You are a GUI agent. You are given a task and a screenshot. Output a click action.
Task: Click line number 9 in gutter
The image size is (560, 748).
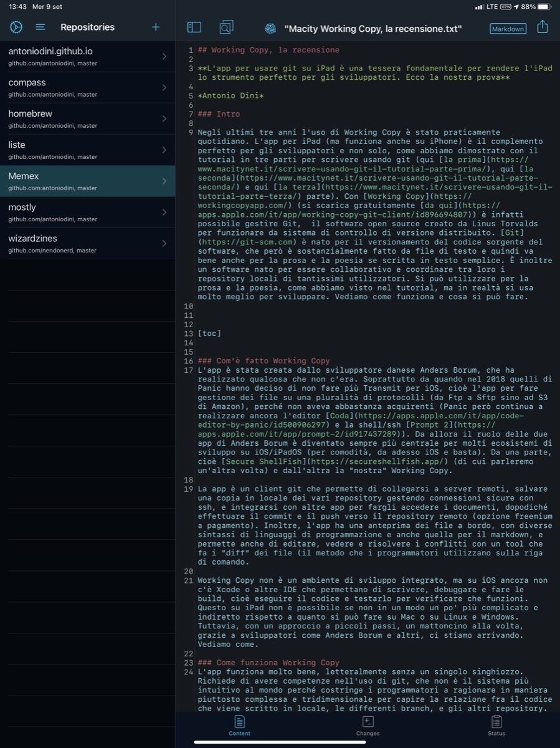[191, 132]
